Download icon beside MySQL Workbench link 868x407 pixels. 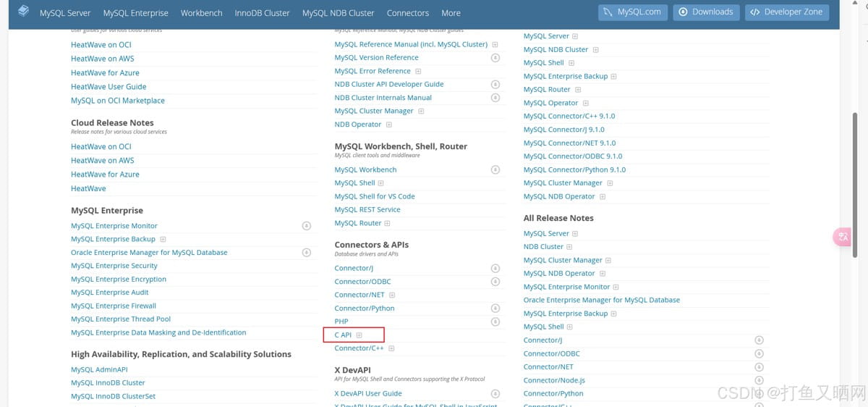(495, 169)
